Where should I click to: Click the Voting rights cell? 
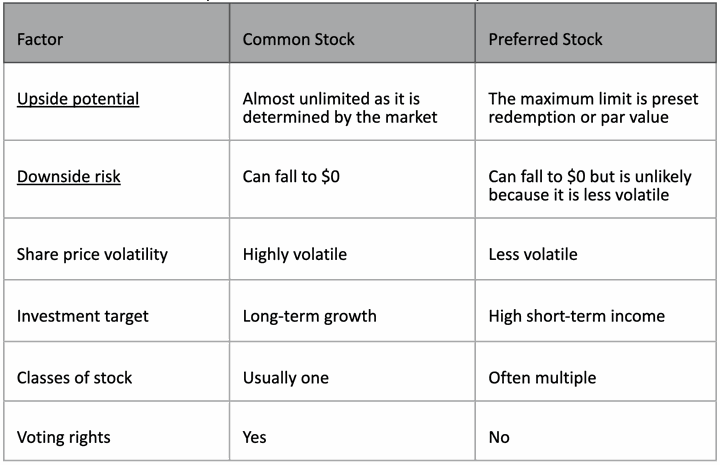(x=117, y=431)
